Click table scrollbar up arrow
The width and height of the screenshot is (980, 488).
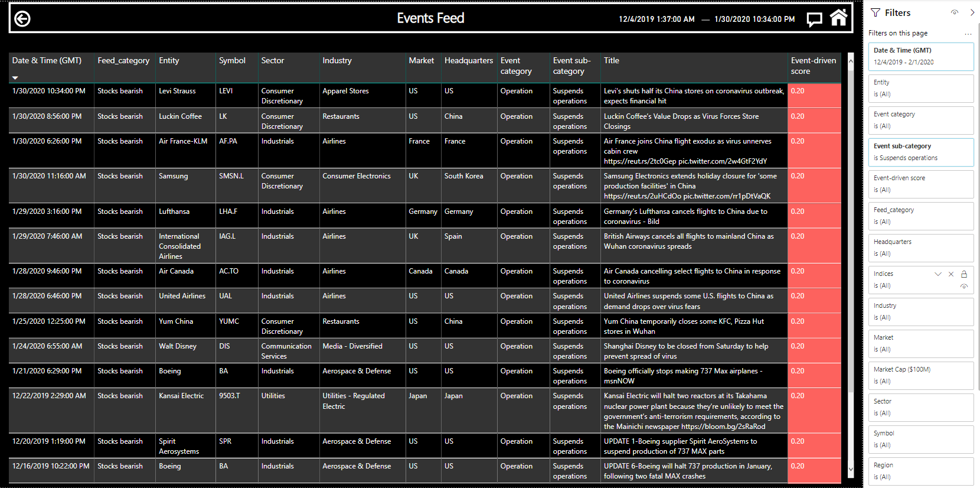[x=851, y=61]
